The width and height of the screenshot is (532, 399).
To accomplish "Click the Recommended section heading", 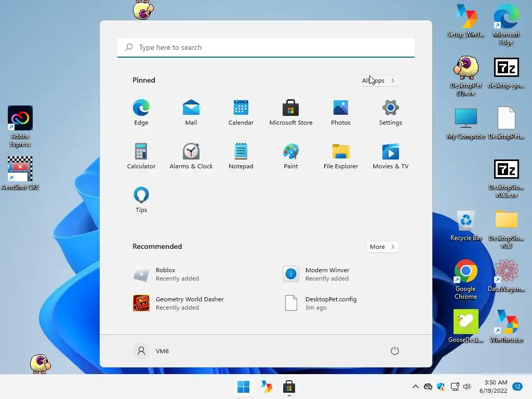I will [157, 246].
